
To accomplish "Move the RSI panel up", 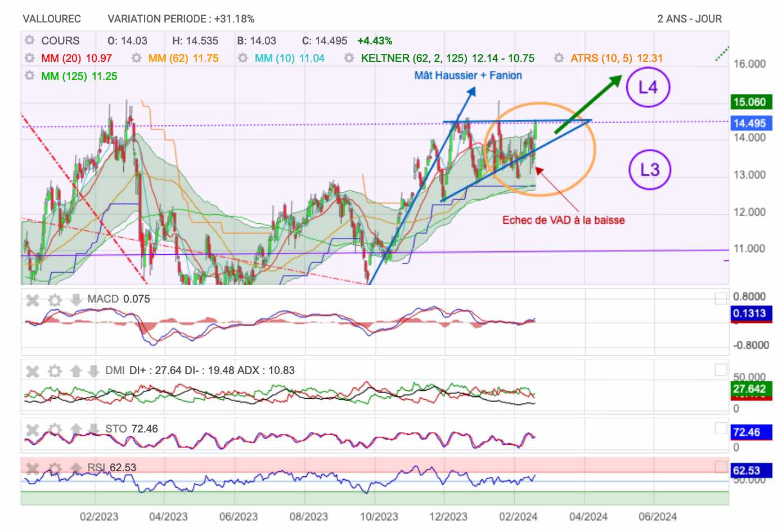I will 76,468.
